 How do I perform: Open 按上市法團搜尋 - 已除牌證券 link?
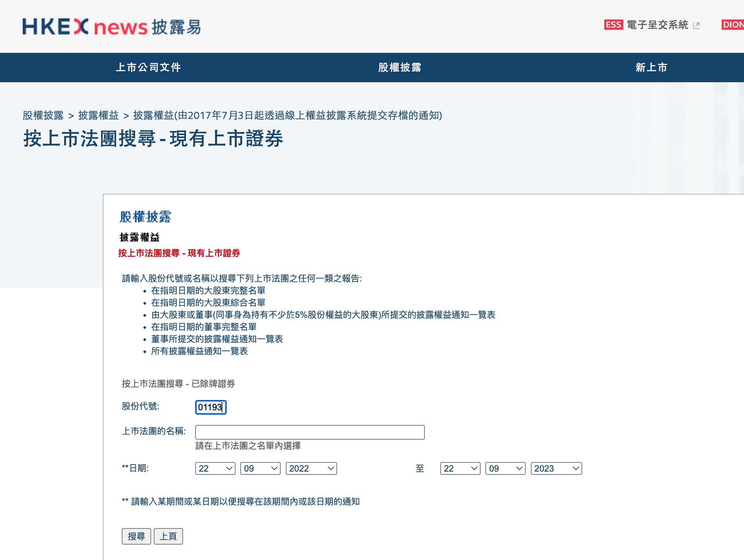click(178, 383)
